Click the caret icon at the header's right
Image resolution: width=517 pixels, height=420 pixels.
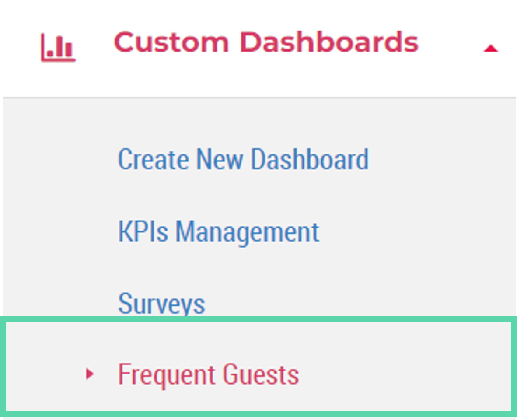tap(490, 49)
